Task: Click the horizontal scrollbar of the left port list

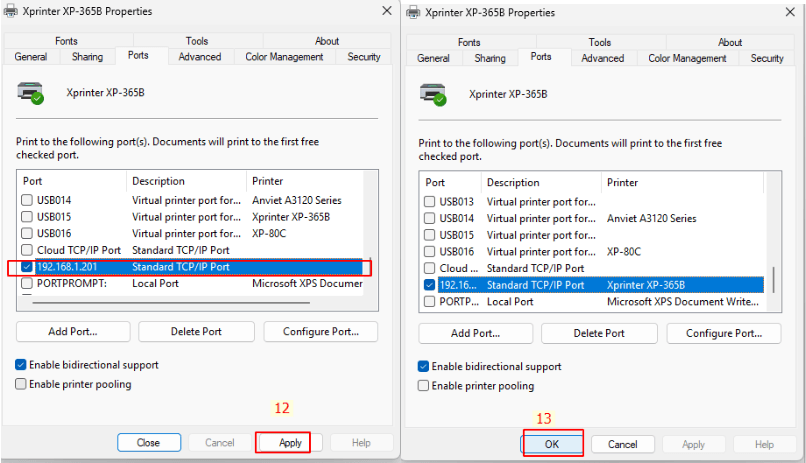Action: 171,303
